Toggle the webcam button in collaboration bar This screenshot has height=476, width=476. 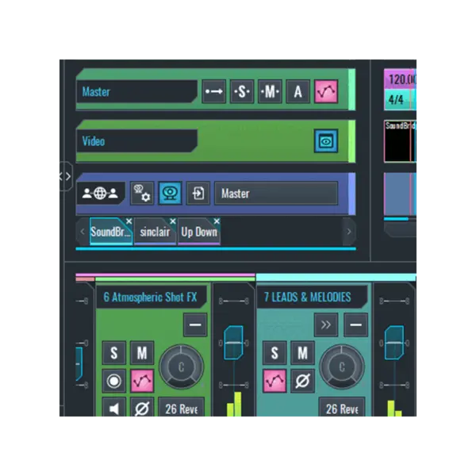[171, 193]
